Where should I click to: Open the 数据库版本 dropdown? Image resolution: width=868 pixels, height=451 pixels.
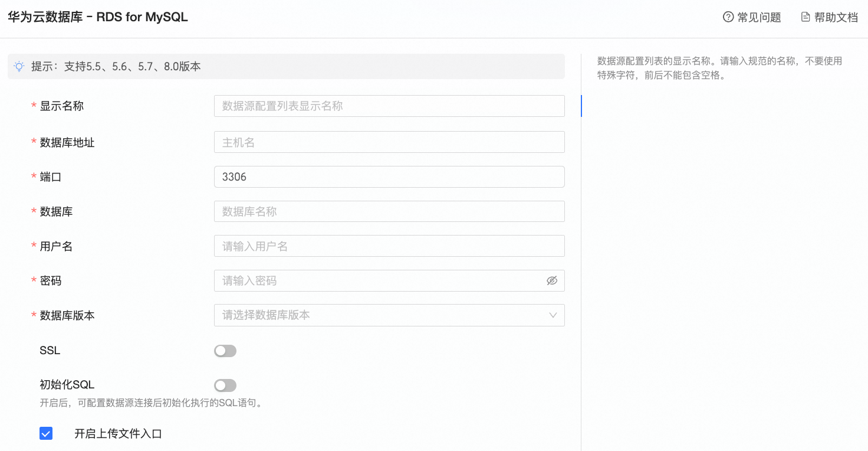[389, 315]
